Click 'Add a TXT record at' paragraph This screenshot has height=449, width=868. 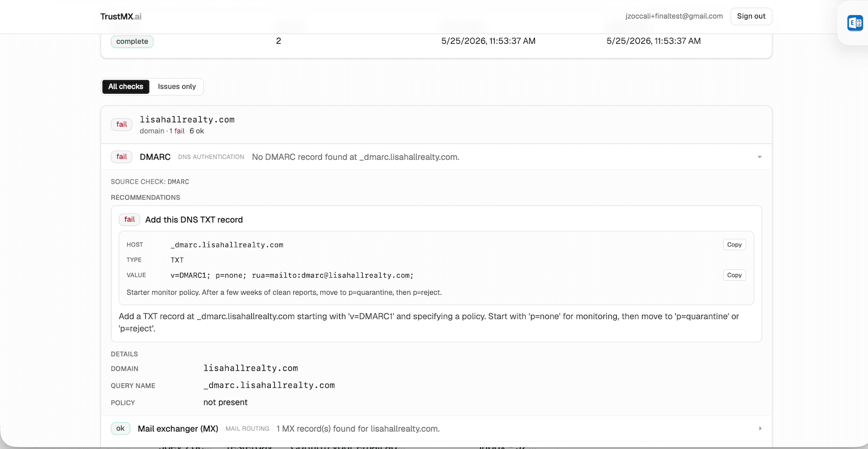(x=429, y=323)
